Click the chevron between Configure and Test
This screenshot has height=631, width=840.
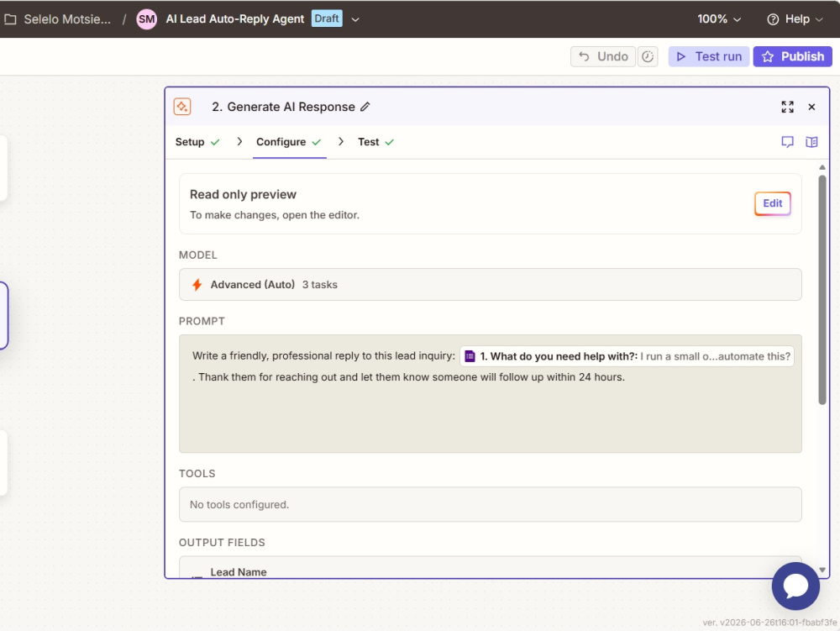click(341, 141)
